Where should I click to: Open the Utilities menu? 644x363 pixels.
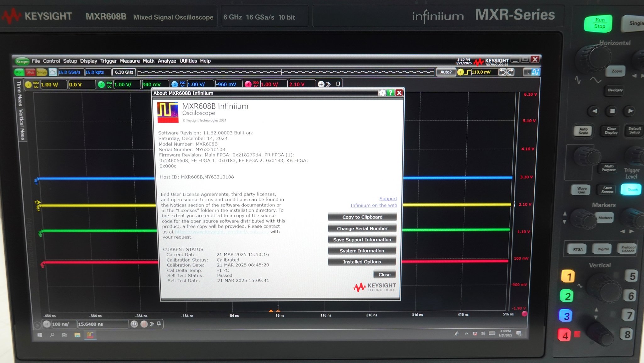coord(188,61)
